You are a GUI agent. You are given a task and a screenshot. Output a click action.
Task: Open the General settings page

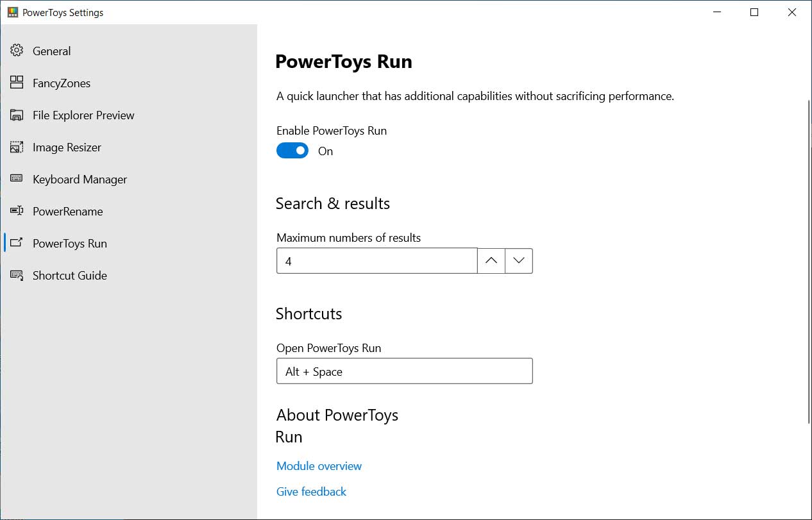click(52, 51)
